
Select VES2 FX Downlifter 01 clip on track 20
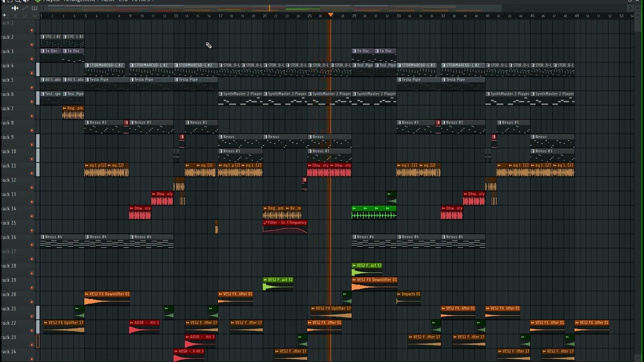(107, 298)
